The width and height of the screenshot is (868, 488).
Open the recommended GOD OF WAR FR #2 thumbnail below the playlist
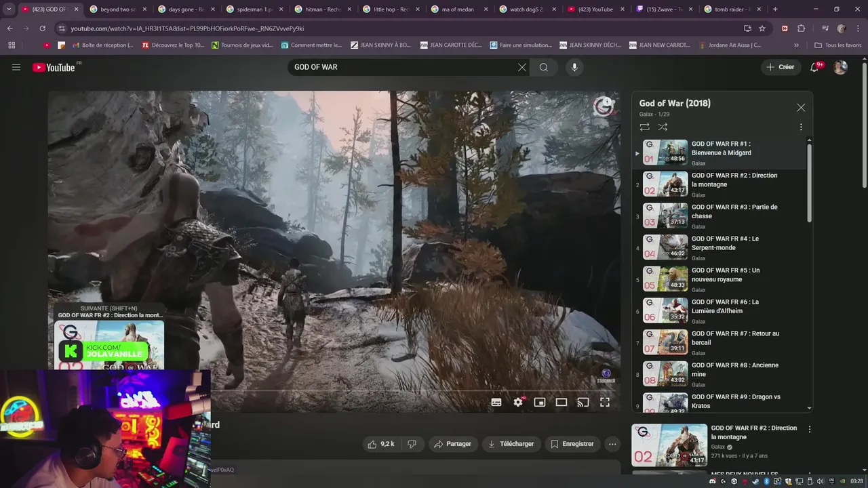(669, 445)
